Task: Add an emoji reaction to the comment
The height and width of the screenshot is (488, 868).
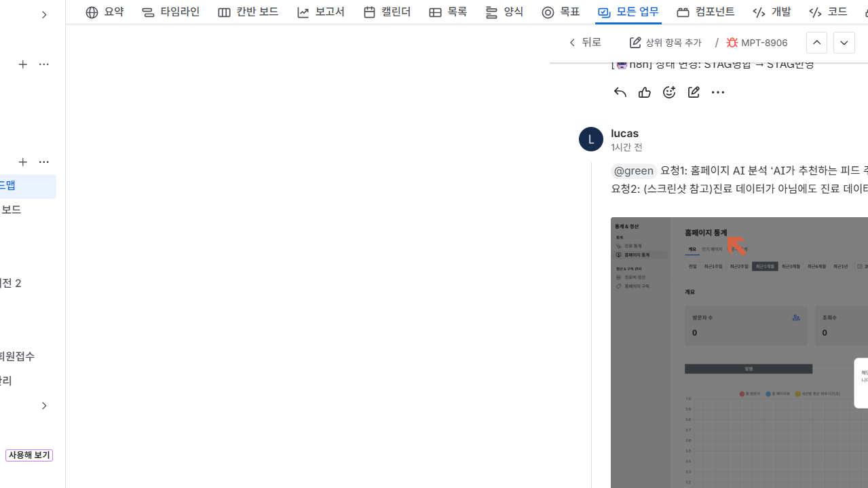Action: pyautogui.click(x=668, y=92)
